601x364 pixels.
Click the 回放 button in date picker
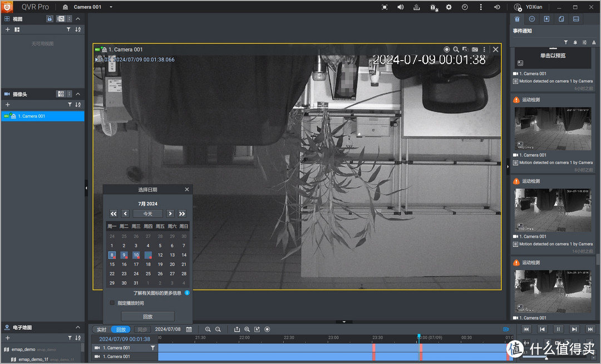147,316
